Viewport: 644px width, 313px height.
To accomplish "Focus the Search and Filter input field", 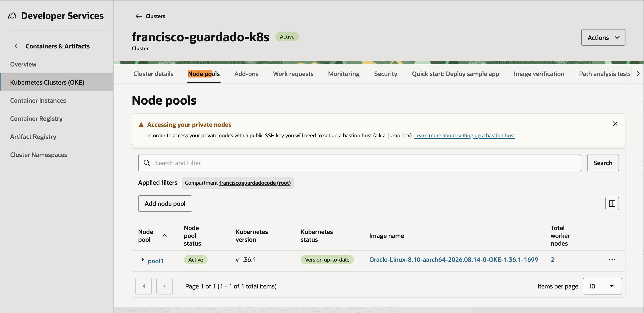I will coord(359,163).
